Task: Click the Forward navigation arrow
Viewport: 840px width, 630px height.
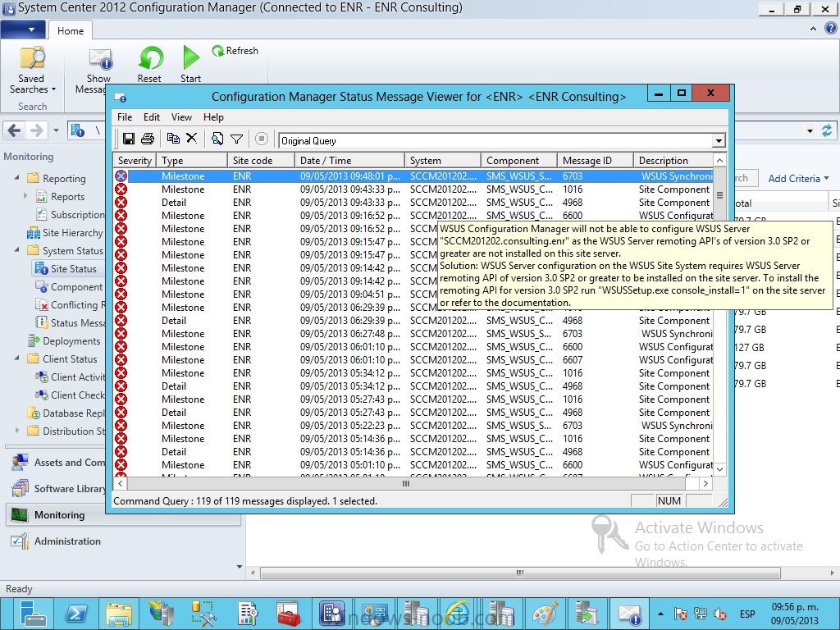Action: pos(36,130)
